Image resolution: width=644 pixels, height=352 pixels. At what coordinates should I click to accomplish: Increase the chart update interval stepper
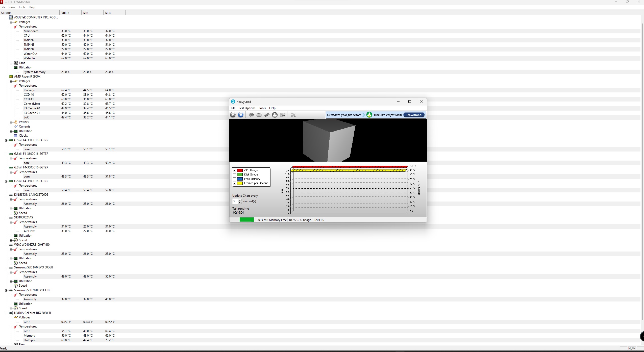(x=240, y=200)
